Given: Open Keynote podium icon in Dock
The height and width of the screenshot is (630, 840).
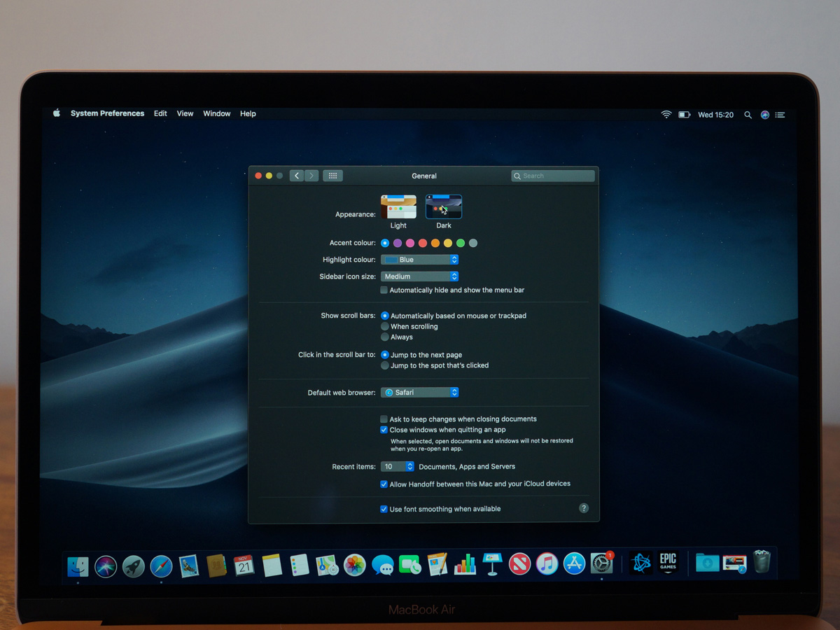Looking at the screenshot, I should (x=492, y=564).
